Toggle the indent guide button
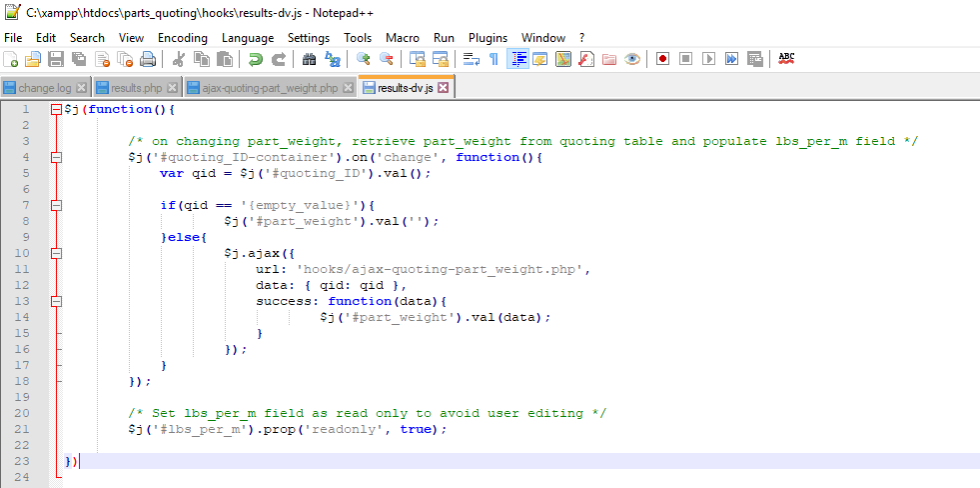This screenshot has height=488, width=980. [517, 59]
